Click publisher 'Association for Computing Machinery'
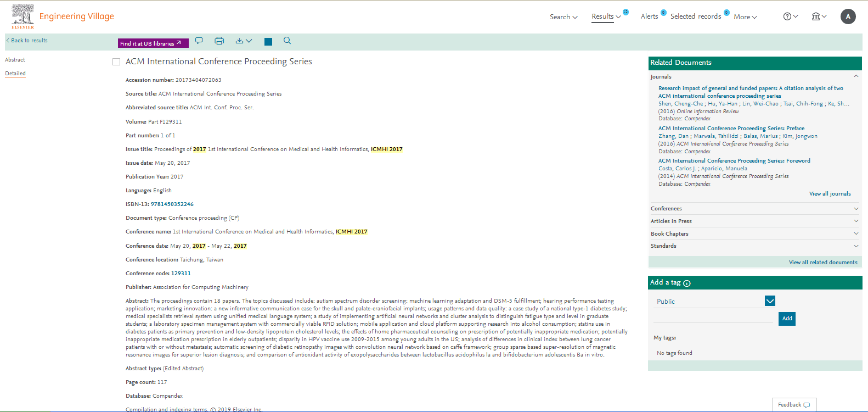Viewport: 868px width, 412px height. click(x=200, y=287)
